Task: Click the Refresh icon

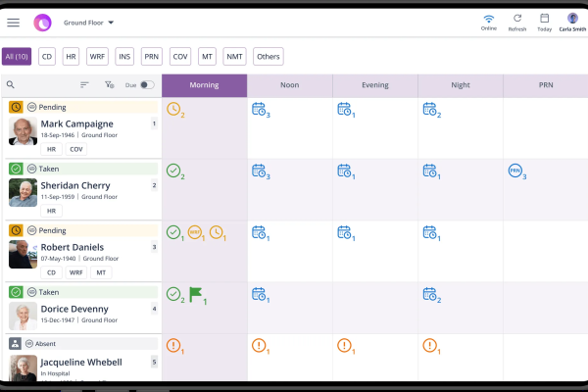Action: [516, 18]
